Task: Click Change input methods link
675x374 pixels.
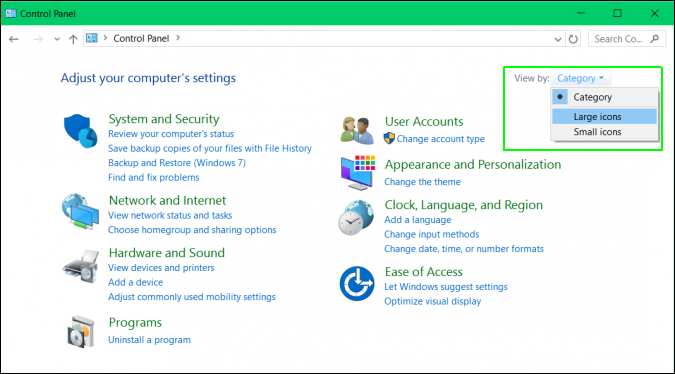Action: [432, 235]
